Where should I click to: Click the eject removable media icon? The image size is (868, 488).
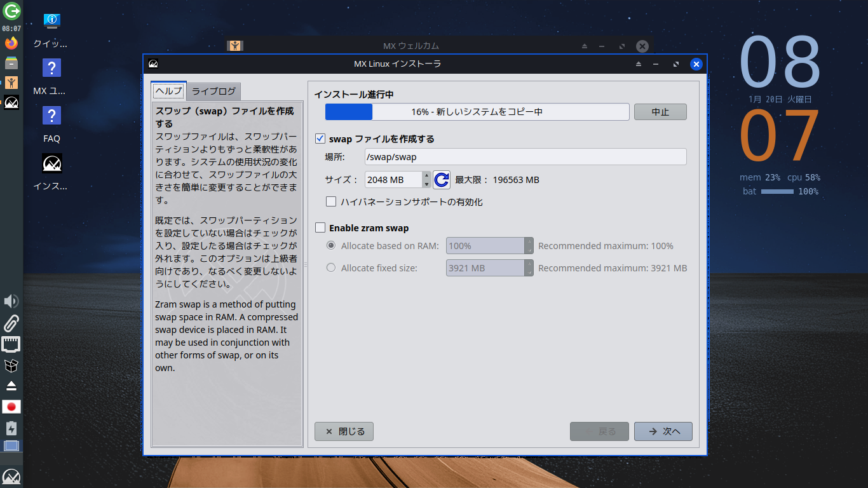(x=11, y=386)
